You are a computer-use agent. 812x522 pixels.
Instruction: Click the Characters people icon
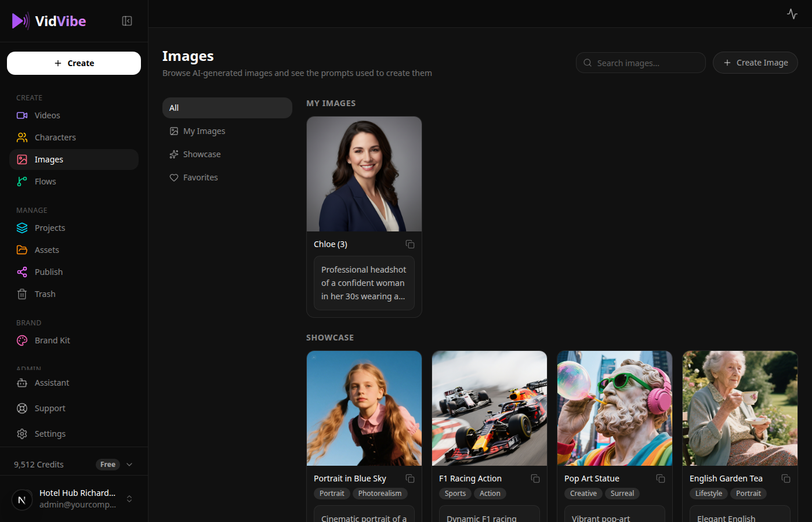pyautogui.click(x=22, y=137)
